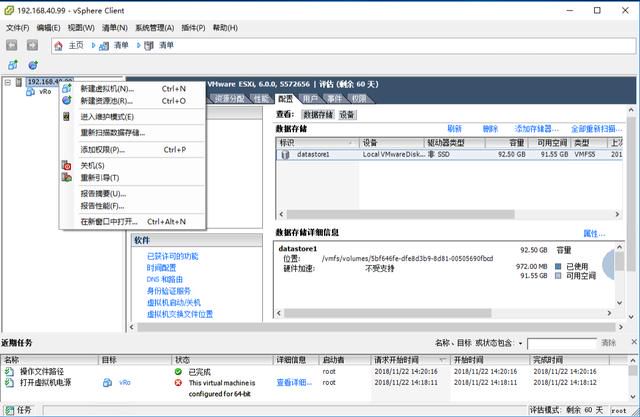Switch to the 资源分配 tab
The height and width of the screenshot is (417, 640).
[x=229, y=99]
